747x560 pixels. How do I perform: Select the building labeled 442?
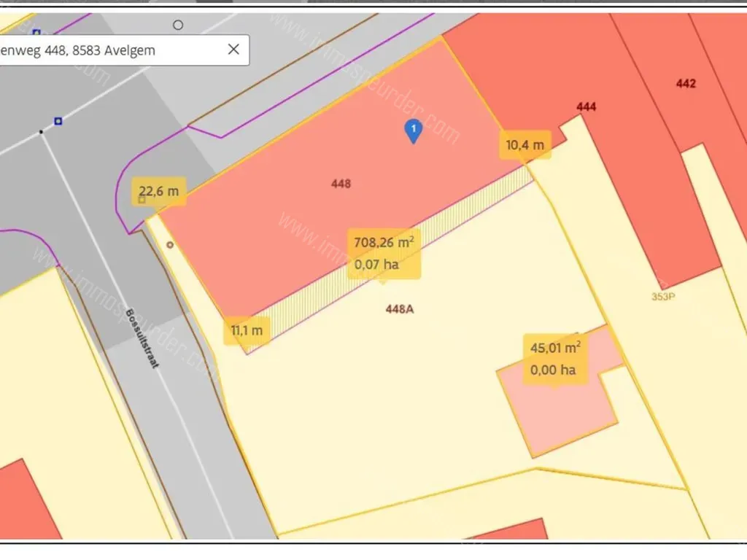[x=686, y=84]
